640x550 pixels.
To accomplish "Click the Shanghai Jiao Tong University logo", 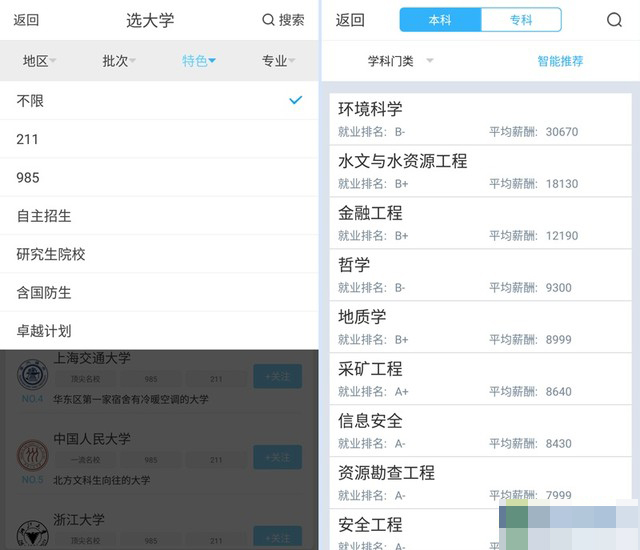I will (x=33, y=374).
